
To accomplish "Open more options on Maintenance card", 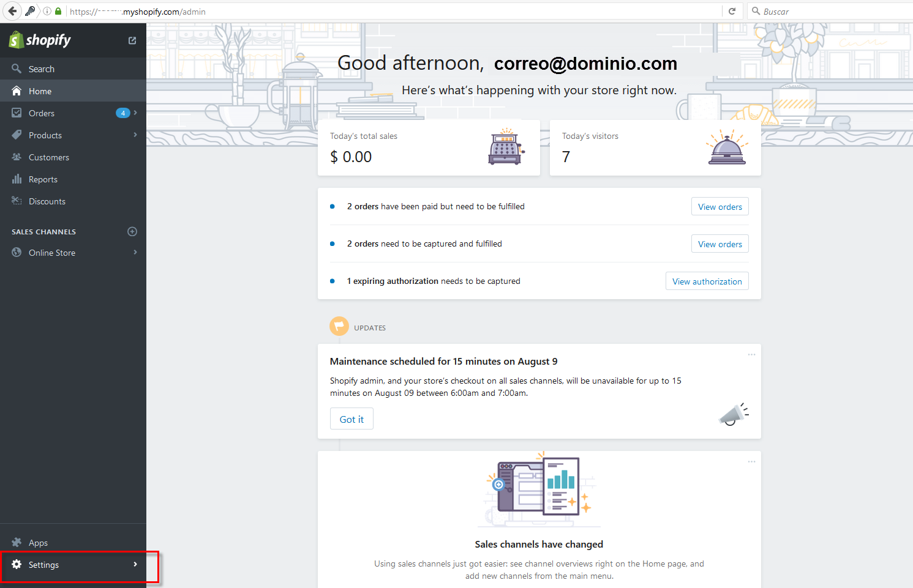I will click(751, 355).
